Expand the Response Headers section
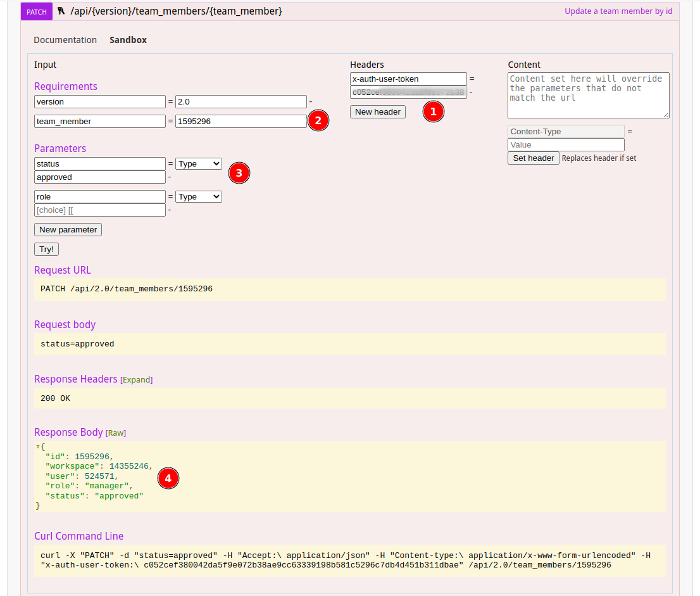700x596 pixels. point(137,380)
